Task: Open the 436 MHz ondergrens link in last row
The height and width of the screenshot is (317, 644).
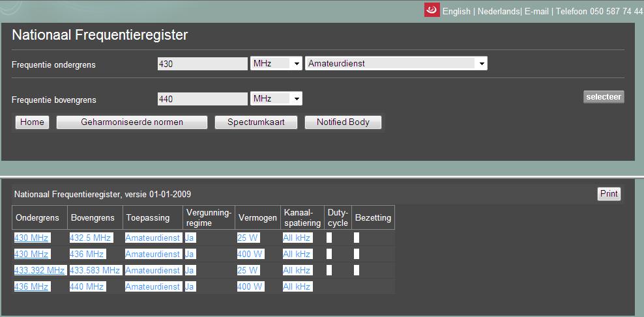Action: point(32,286)
